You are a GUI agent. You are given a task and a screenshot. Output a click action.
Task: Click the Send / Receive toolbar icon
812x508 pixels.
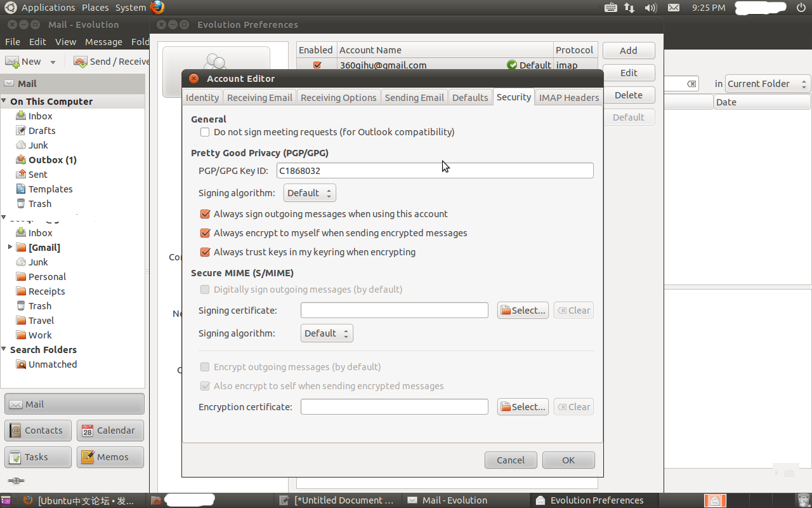81,62
